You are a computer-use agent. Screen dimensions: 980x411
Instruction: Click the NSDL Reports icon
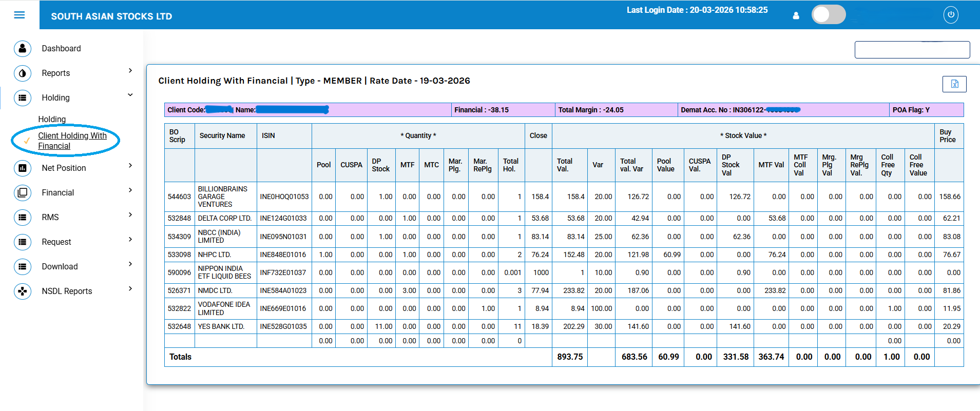(23, 291)
